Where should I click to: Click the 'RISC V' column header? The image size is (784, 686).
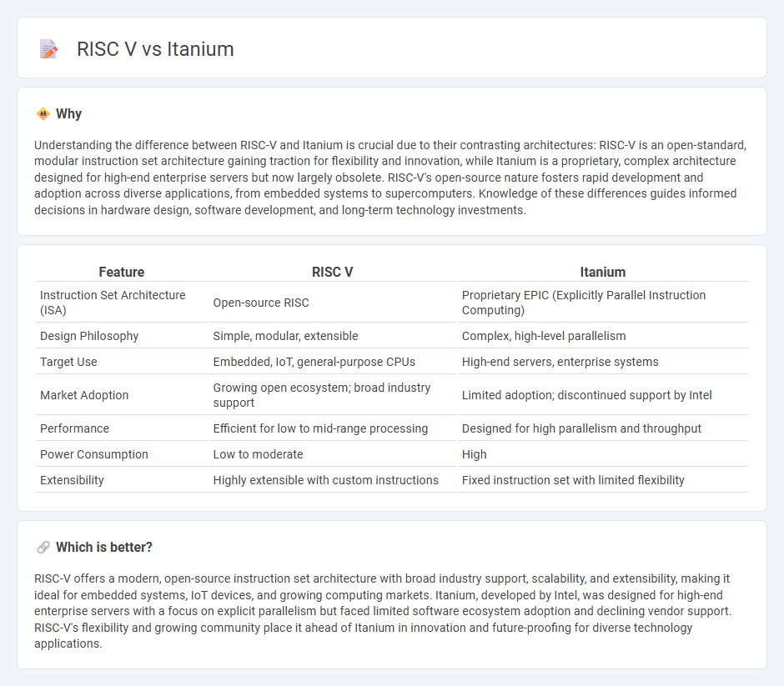pyautogui.click(x=332, y=272)
